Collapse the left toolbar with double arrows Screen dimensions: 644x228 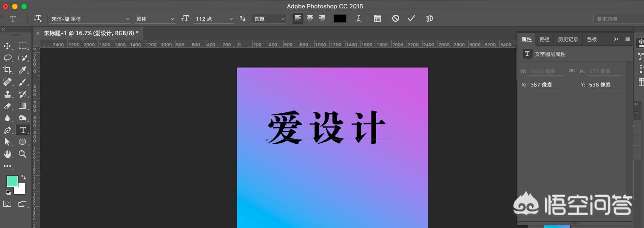[3, 30]
